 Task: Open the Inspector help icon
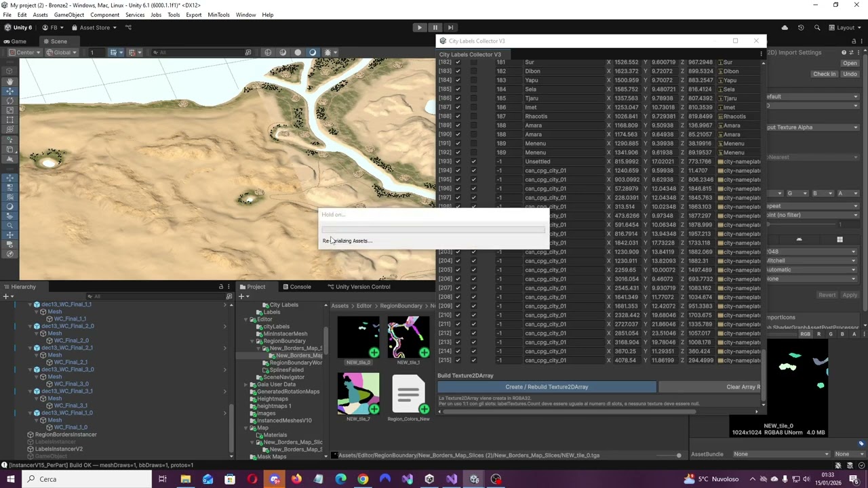(x=844, y=52)
